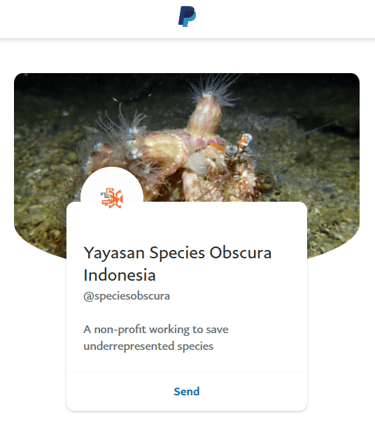Send money to Yayasan Species Obscura Indonesia
The height and width of the screenshot is (423, 375).
tap(187, 391)
